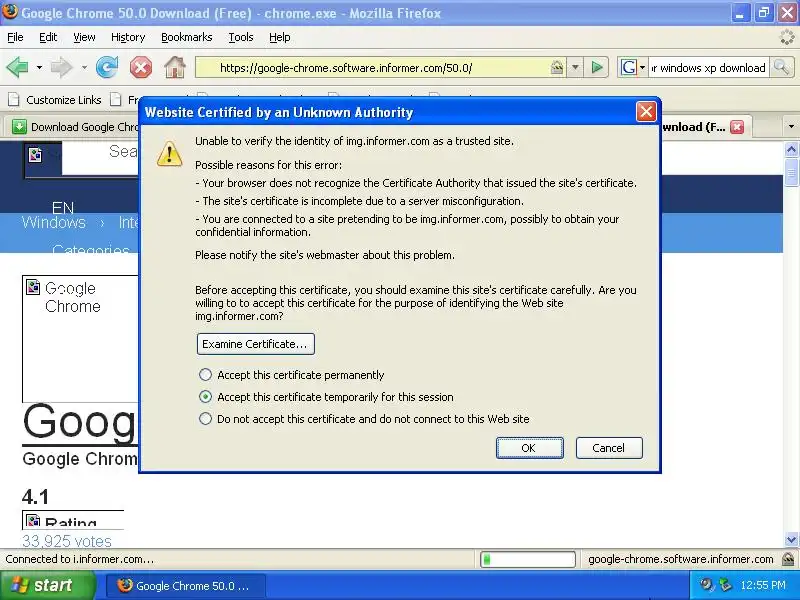Click the Firefox icon in title bar
The width and height of the screenshot is (800, 600).
coord(10,12)
